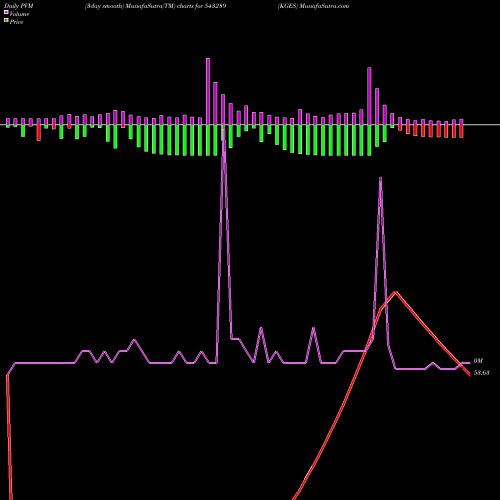Click the '58.68' price value label
This screenshot has width=500, height=500.
click(481, 373)
